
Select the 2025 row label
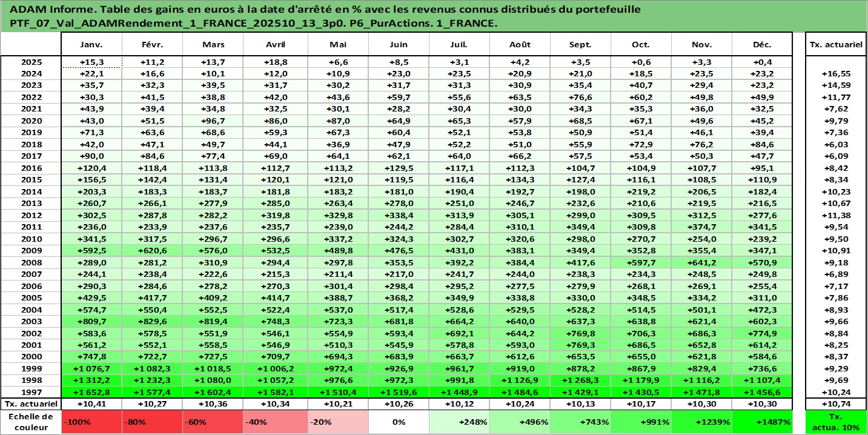point(31,62)
